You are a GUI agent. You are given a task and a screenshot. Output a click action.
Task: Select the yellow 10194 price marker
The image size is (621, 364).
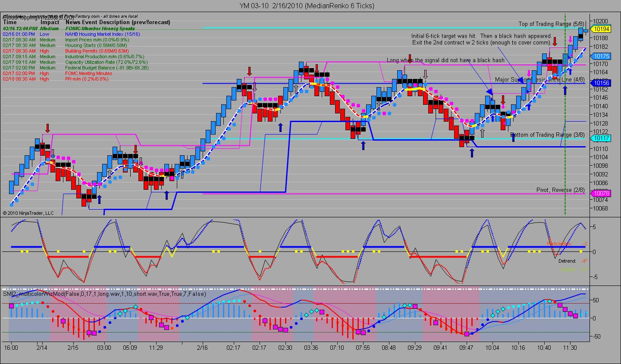[601, 29]
